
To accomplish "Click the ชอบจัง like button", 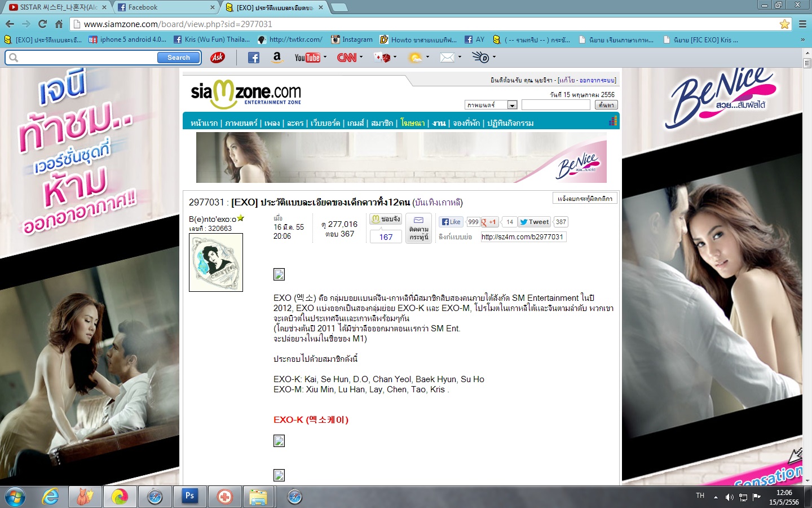I will point(386,219).
